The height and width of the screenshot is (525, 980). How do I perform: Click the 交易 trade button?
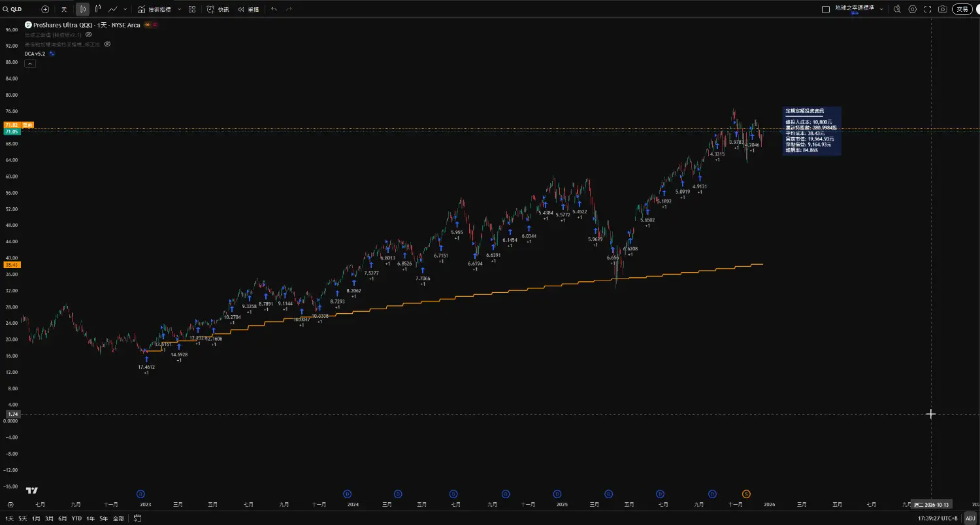pyautogui.click(x=962, y=9)
